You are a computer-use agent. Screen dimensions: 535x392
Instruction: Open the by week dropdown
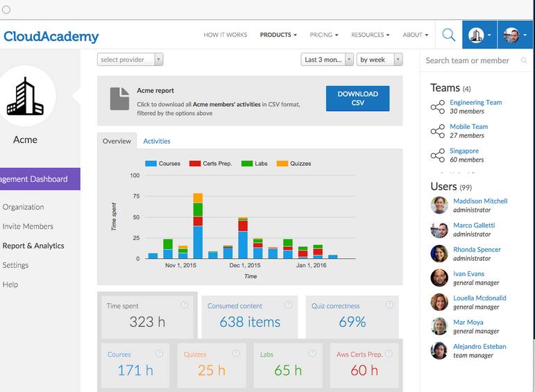(x=380, y=60)
